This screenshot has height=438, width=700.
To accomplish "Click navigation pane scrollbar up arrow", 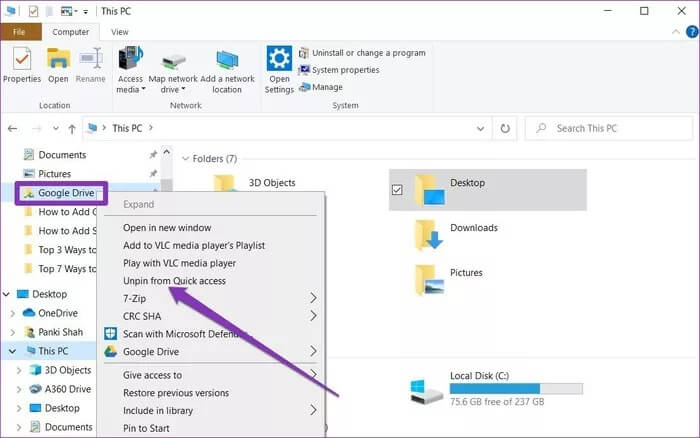I will [167, 152].
